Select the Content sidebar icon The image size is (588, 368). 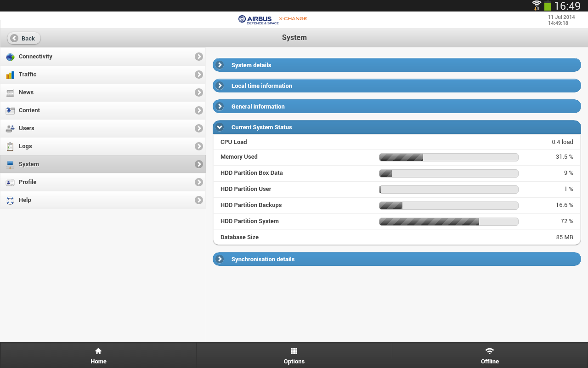pyautogui.click(x=10, y=110)
